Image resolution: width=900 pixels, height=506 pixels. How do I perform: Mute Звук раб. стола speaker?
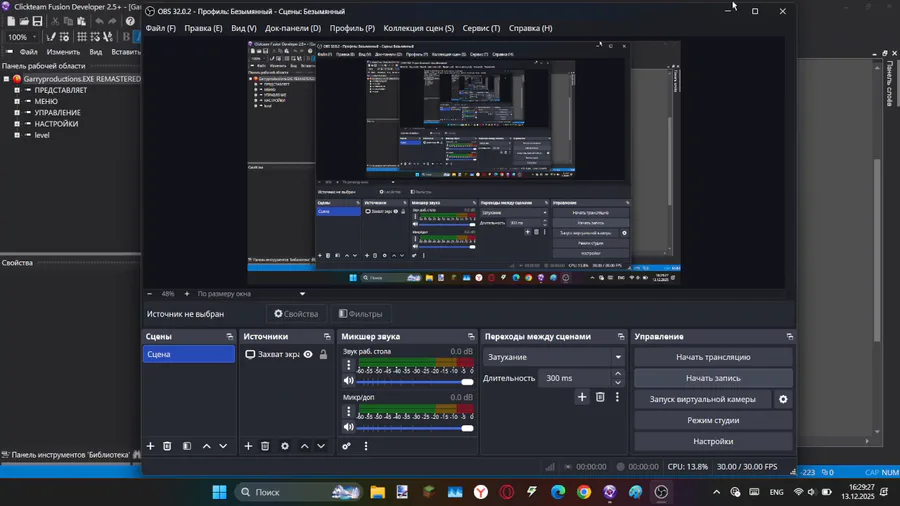coord(348,381)
